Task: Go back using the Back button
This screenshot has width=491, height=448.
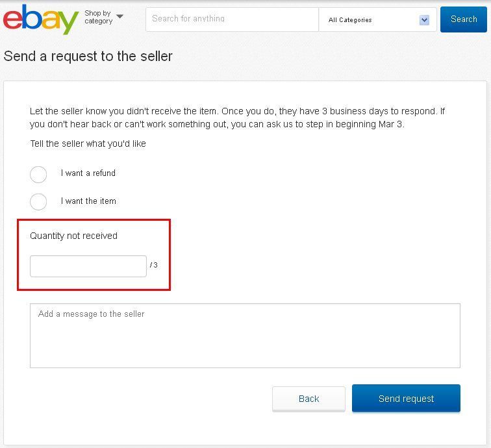Action: [x=308, y=399]
